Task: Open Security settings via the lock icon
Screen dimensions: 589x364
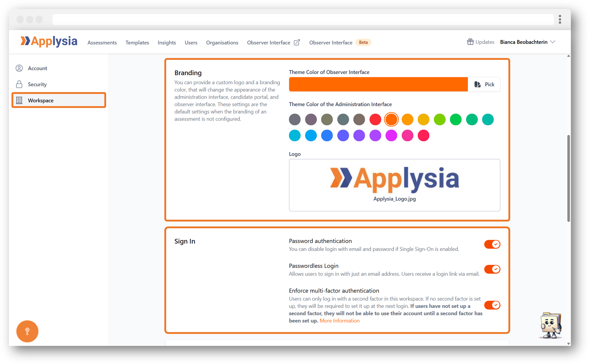Action: (19, 84)
